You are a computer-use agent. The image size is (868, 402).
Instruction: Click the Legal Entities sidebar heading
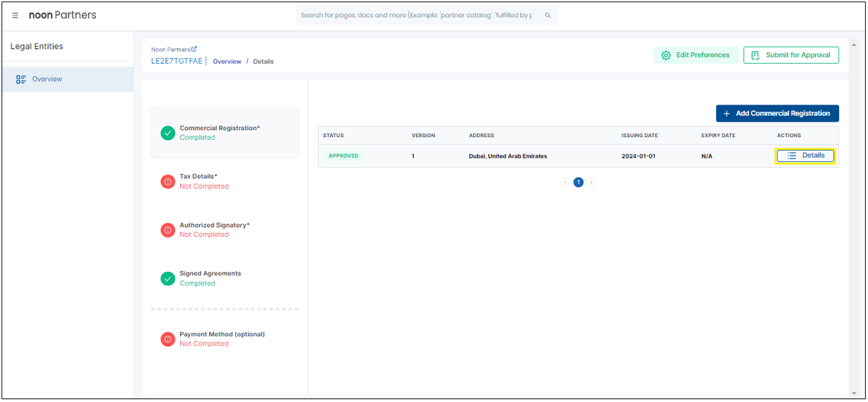pyautogui.click(x=37, y=47)
